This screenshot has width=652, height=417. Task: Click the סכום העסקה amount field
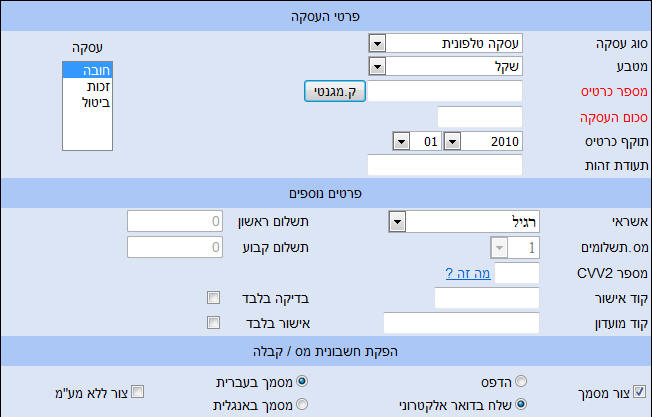coord(480,117)
